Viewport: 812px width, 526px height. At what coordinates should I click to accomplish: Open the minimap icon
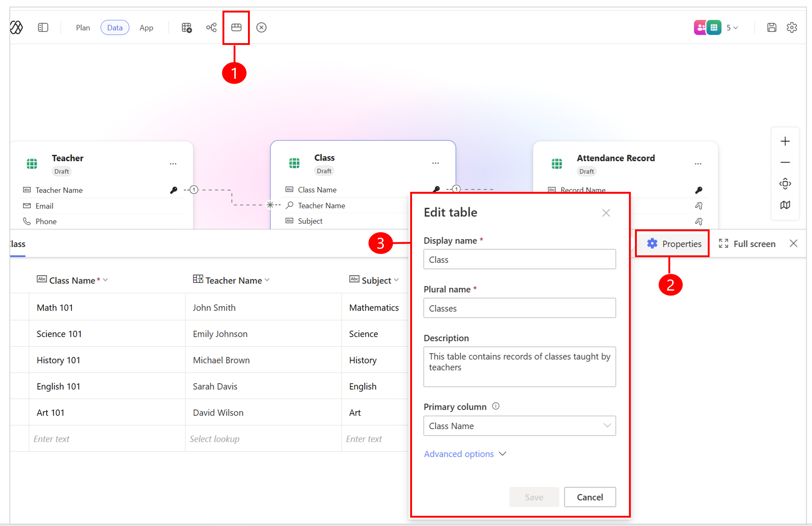785,204
